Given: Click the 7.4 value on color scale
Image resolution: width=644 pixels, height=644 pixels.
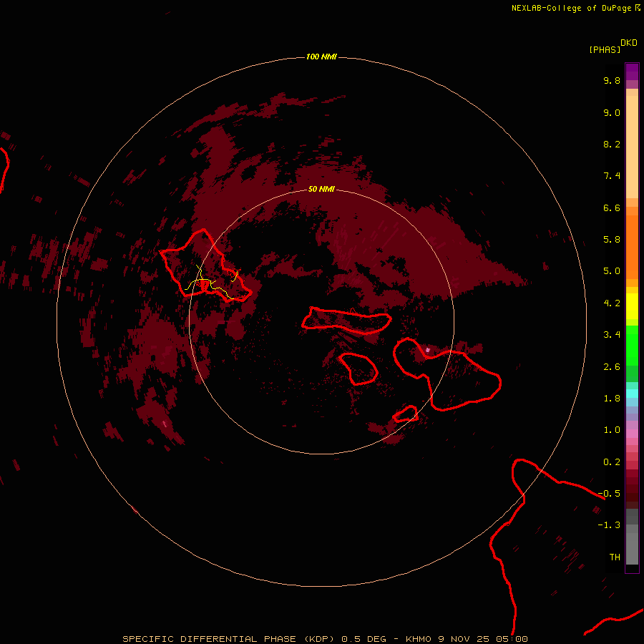Looking at the screenshot, I should 612,176.
